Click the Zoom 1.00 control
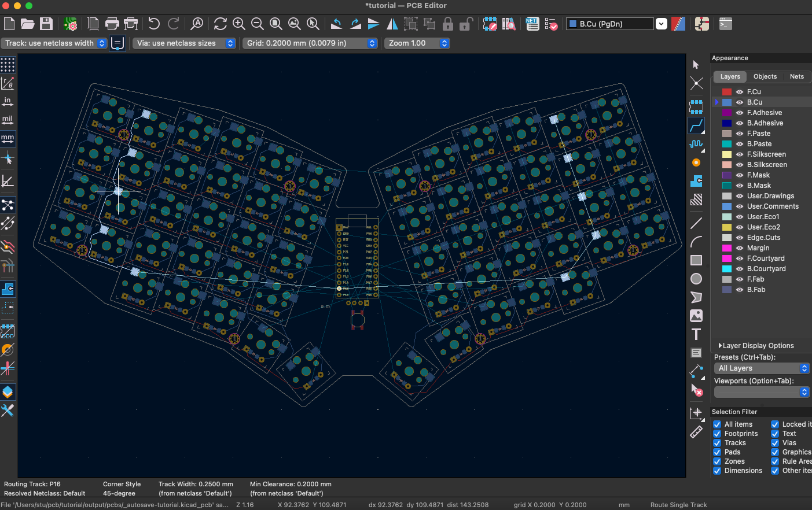 [418, 43]
